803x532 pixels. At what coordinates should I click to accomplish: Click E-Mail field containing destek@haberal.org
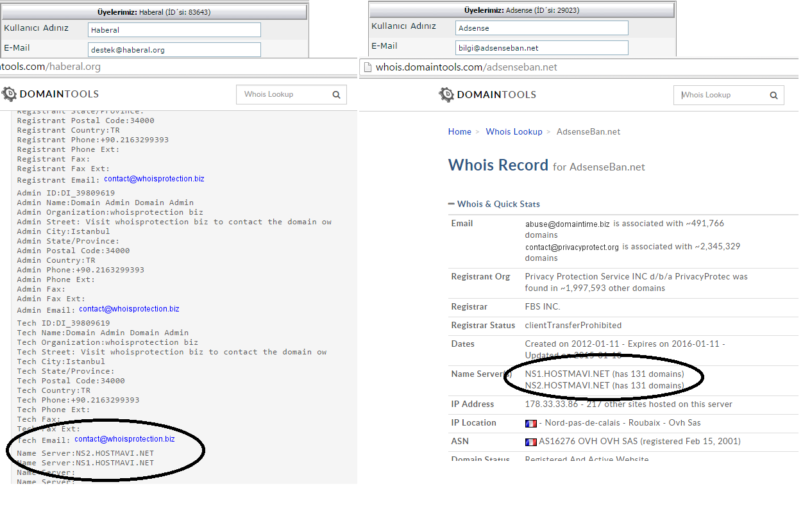click(x=174, y=49)
